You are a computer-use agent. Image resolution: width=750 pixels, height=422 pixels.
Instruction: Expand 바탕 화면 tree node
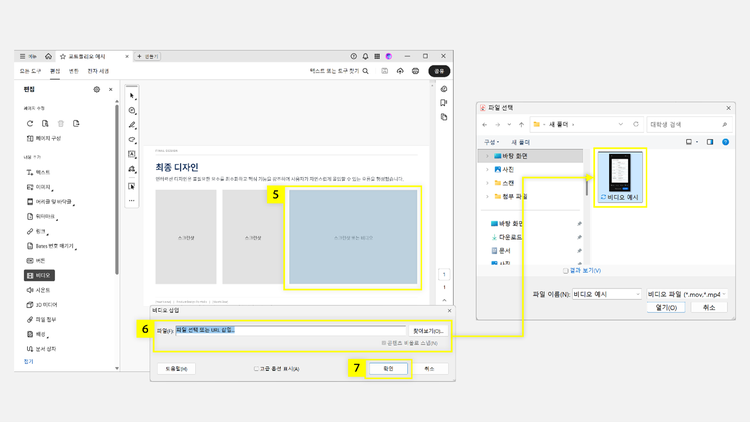pyautogui.click(x=487, y=156)
